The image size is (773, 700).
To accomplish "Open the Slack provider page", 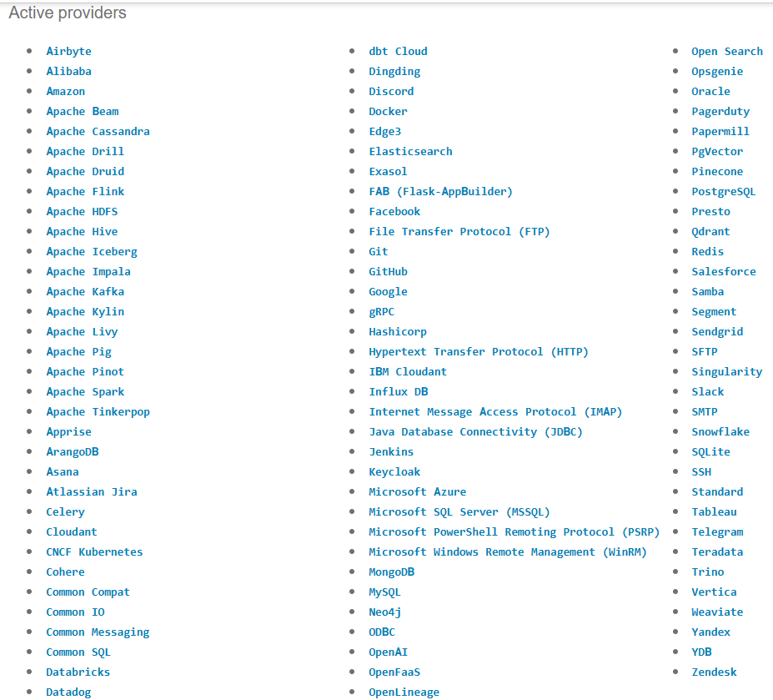I will 707,391.
